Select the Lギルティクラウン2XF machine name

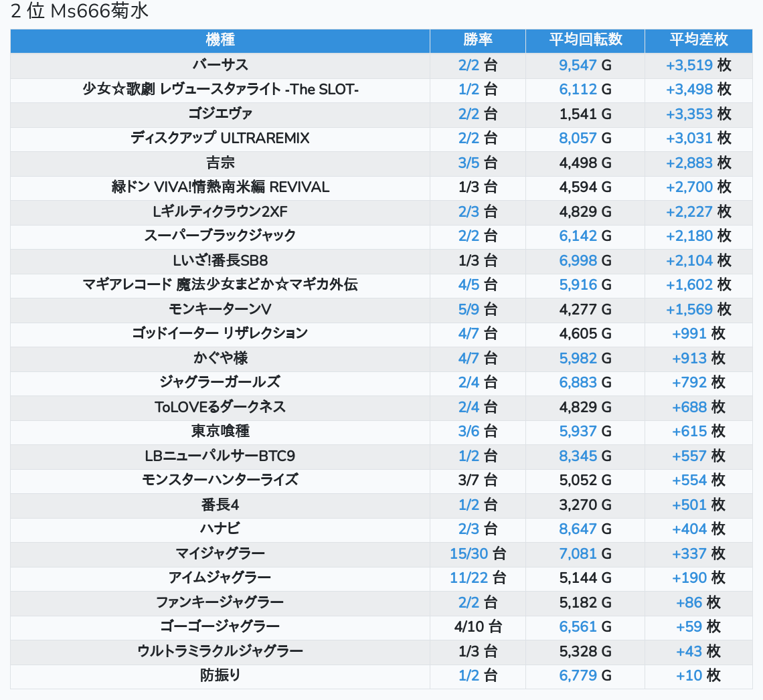coord(220,211)
